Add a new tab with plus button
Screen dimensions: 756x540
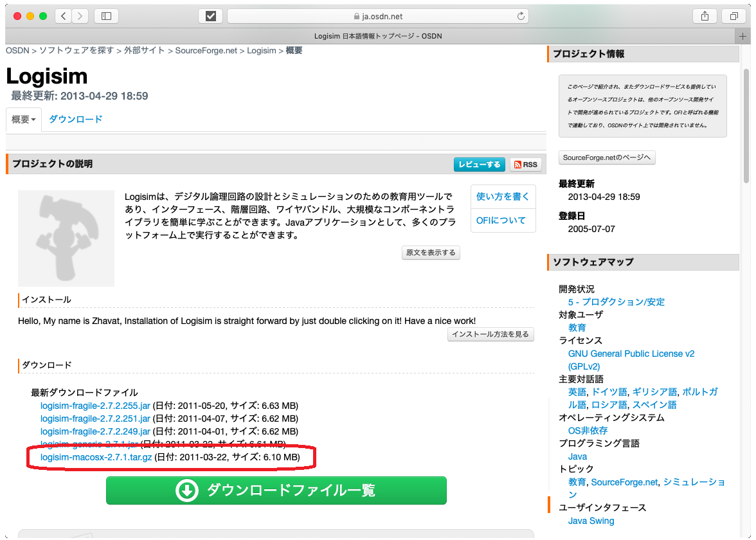pos(742,36)
